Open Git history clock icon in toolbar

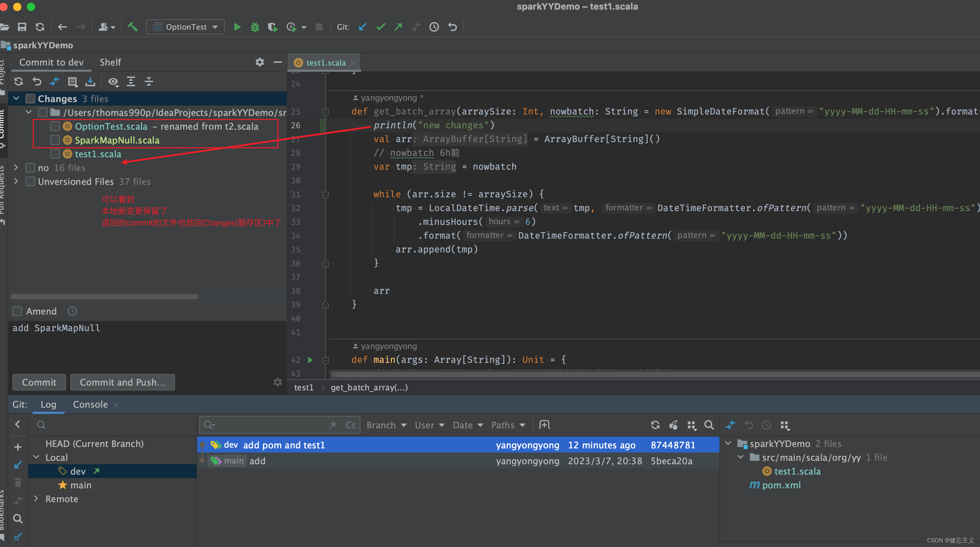(x=434, y=27)
